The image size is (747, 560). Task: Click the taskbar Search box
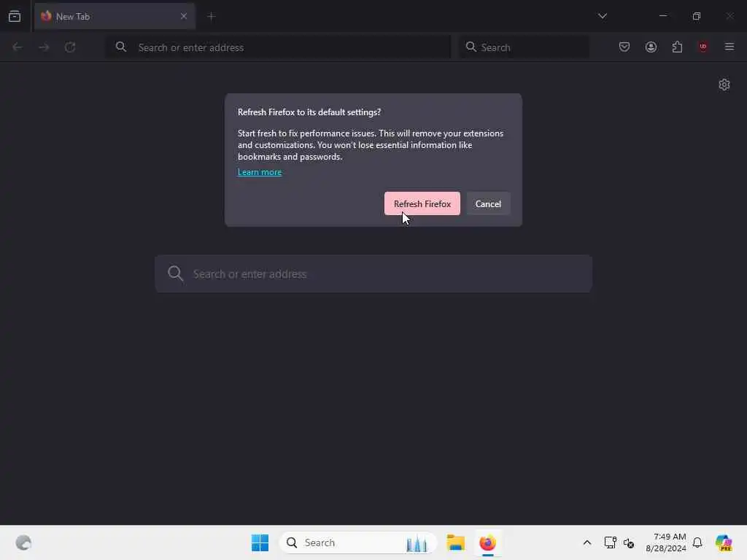(358, 542)
